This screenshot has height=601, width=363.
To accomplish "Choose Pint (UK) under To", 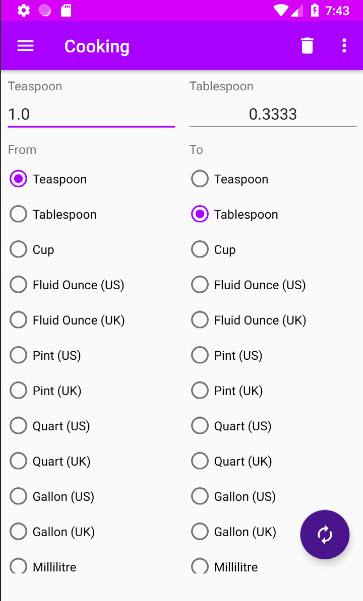I will point(227,391).
